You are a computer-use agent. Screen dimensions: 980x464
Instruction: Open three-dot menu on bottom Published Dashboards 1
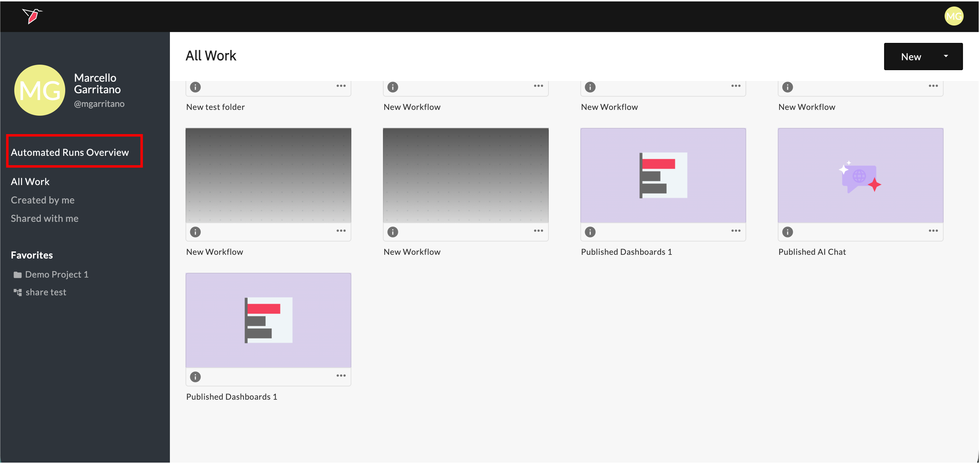pos(341,376)
